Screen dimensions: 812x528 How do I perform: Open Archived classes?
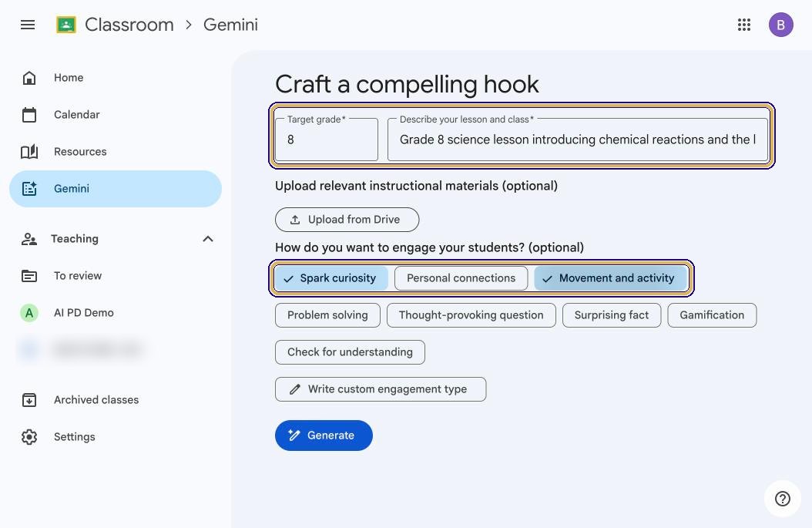click(x=116, y=400)
